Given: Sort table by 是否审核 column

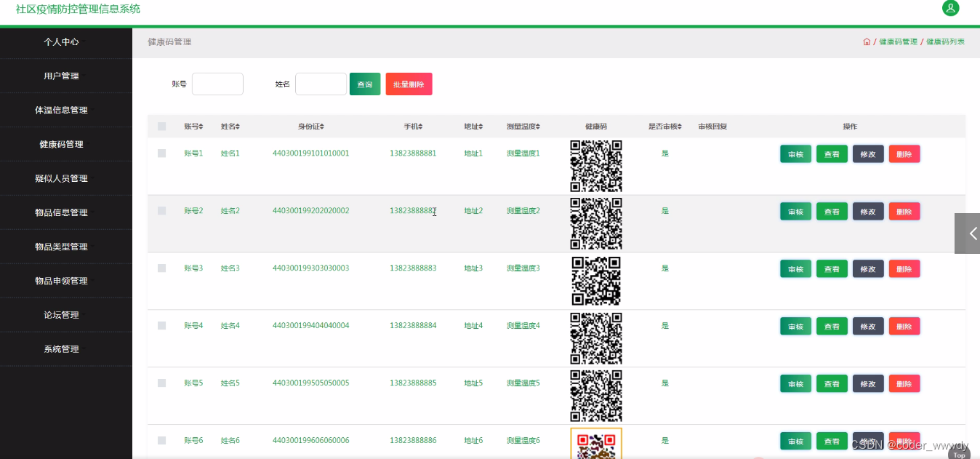Looking at the screenshot, I should coord(665,127).
